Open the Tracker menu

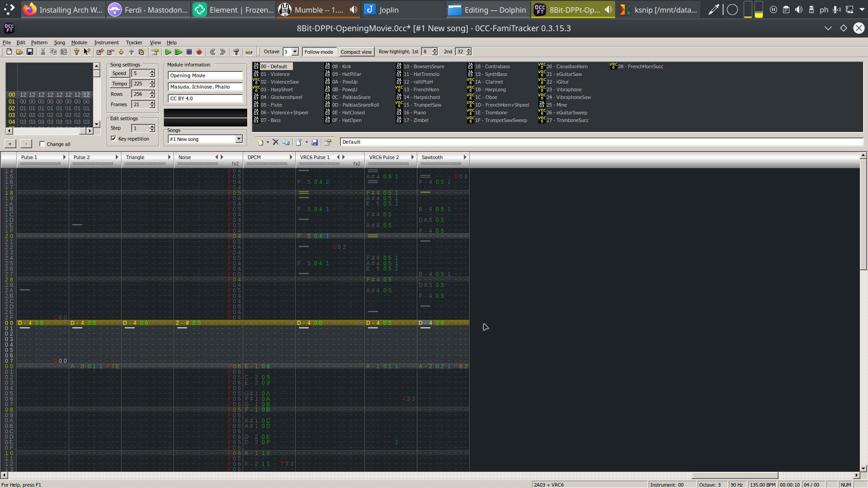click(x=134, y=42)
